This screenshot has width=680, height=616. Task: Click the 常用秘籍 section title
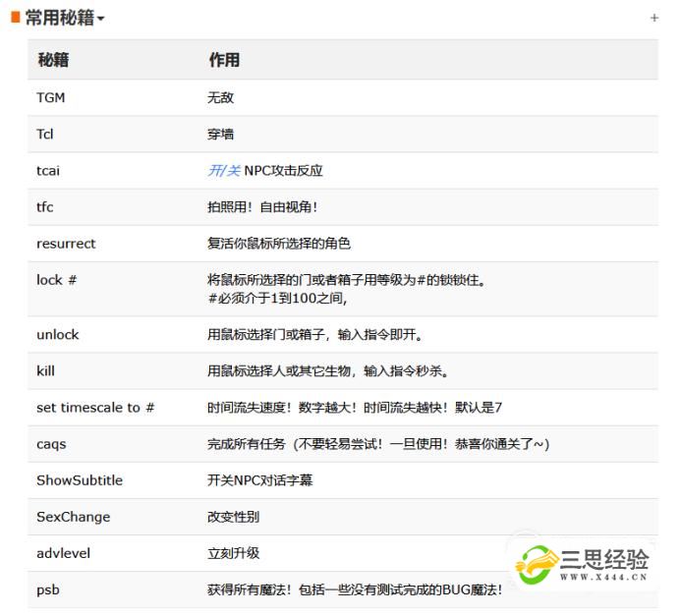click(60, 18)
